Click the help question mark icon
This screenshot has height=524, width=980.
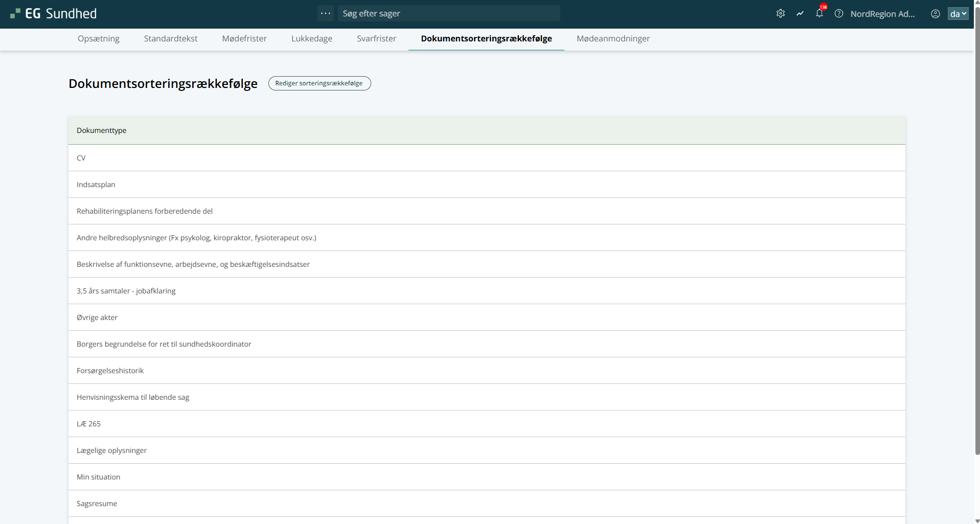coord(838,14)
